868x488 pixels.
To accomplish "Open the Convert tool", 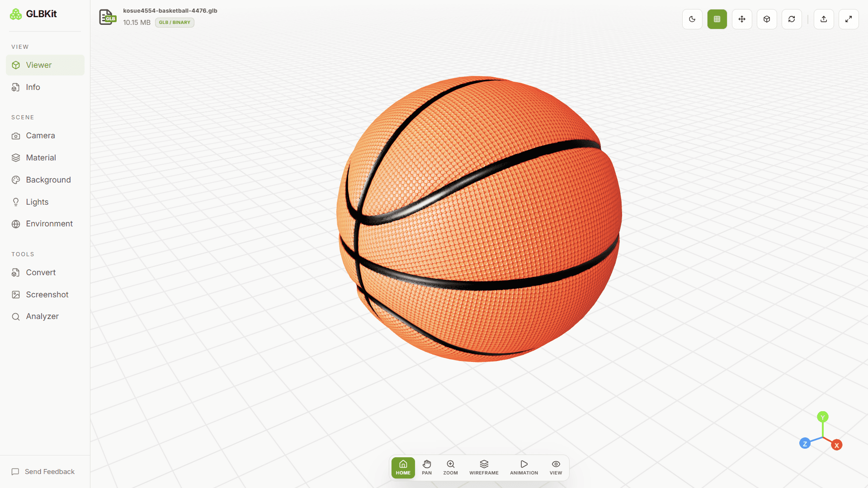I will click(45, 272).
